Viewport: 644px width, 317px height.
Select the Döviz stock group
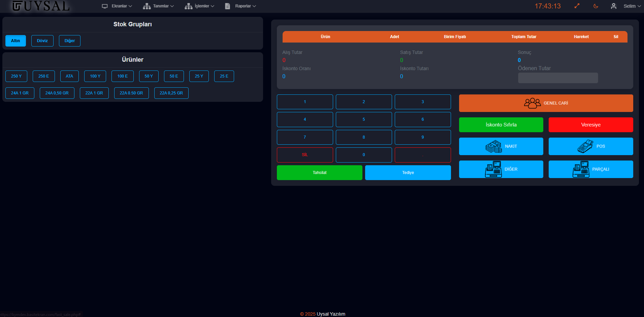[x=42, y=41]
